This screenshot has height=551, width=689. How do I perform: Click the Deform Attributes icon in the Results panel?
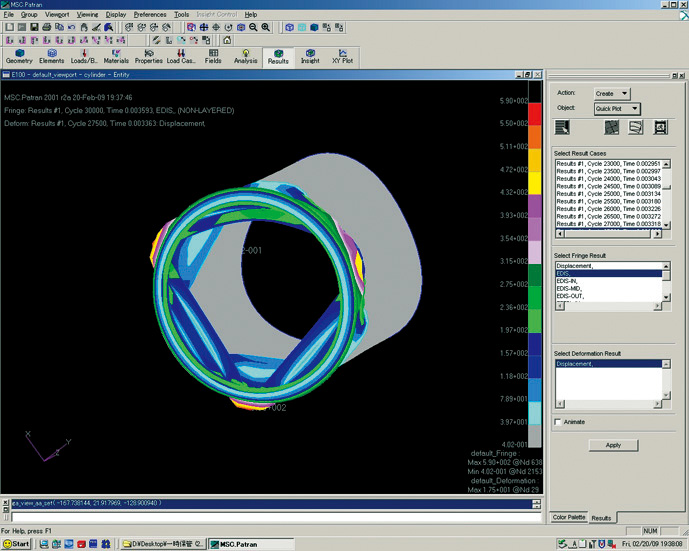(636, 127)
